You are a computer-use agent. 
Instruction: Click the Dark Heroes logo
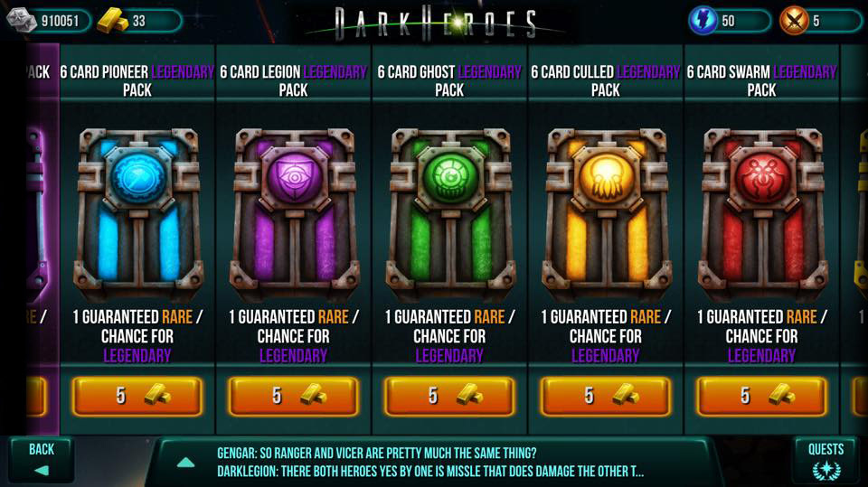(436, 23)
